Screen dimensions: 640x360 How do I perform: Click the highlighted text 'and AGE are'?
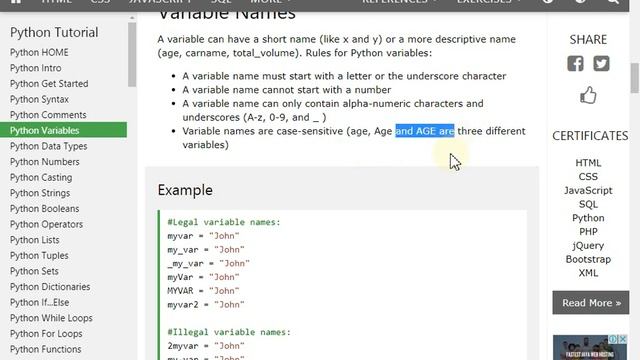pos(424,131)
